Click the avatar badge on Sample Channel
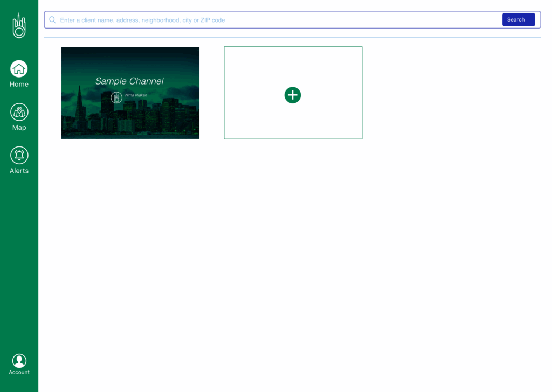552x392 pixels. click(116, 97)
